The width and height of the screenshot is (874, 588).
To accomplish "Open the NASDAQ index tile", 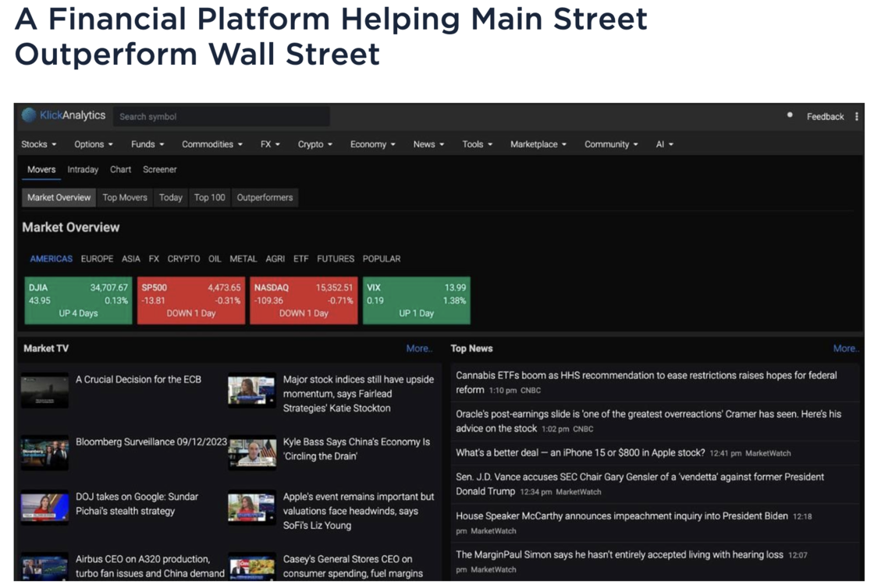I will click(304, 300).
